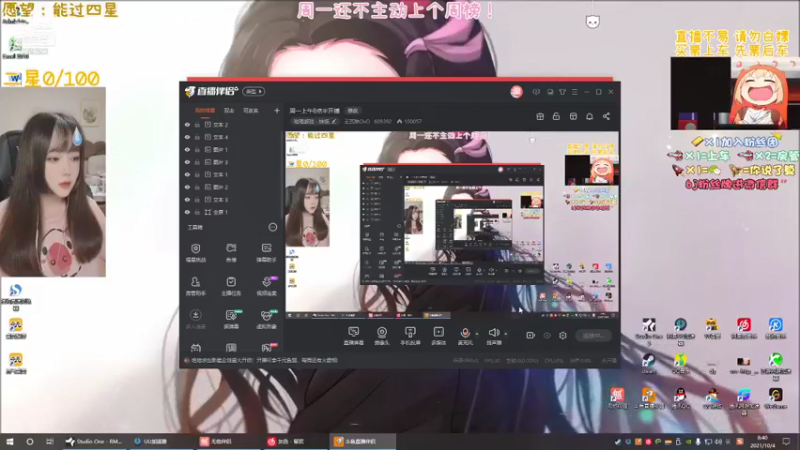Add a 多媒体 media source
The width and height of the screenshot is (800, 450).
pyautogui.click(x=439, y=336)
